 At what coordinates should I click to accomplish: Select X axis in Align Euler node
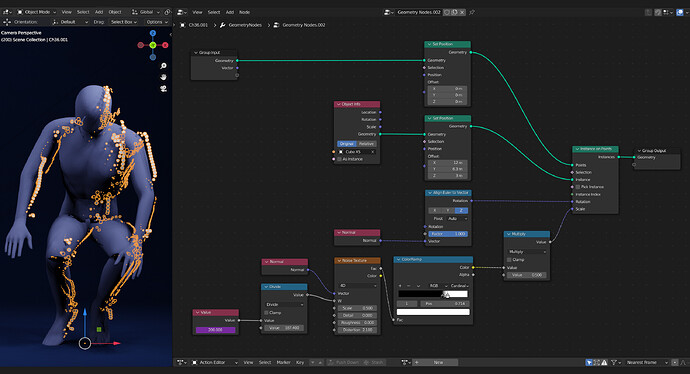pyautogui.click(x=435, y=210)
